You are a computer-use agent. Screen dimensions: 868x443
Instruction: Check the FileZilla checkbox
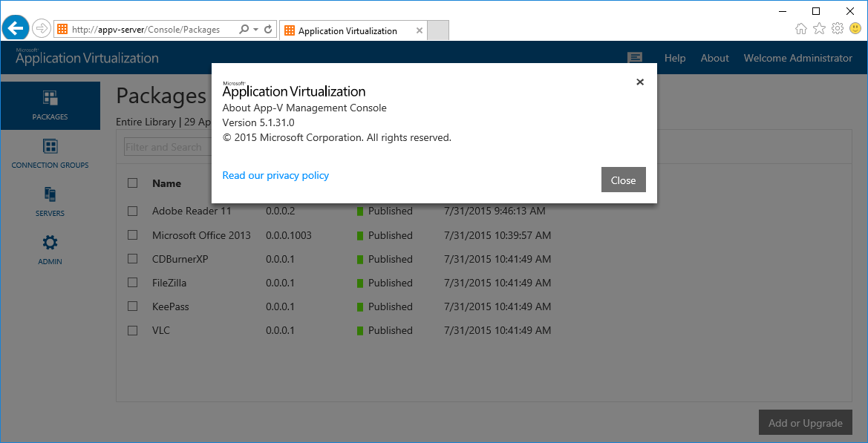tap(132, 283)
